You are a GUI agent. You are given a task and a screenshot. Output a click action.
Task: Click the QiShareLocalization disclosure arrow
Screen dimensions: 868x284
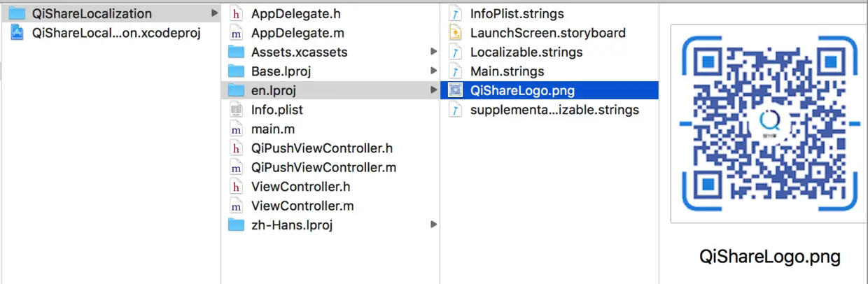214,13
